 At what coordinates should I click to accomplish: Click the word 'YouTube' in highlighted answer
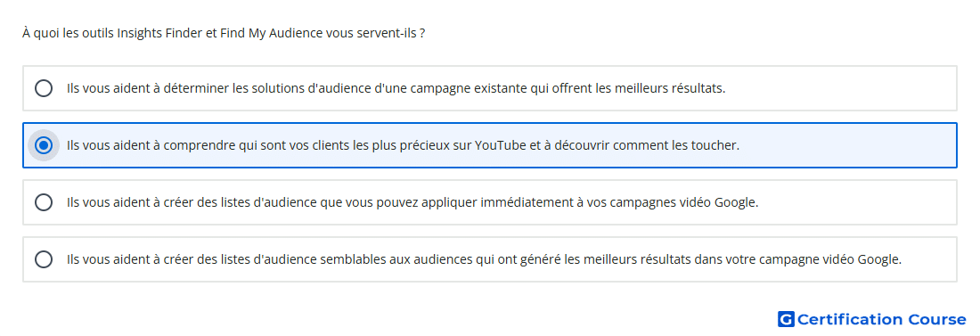[x=500, y=146]
